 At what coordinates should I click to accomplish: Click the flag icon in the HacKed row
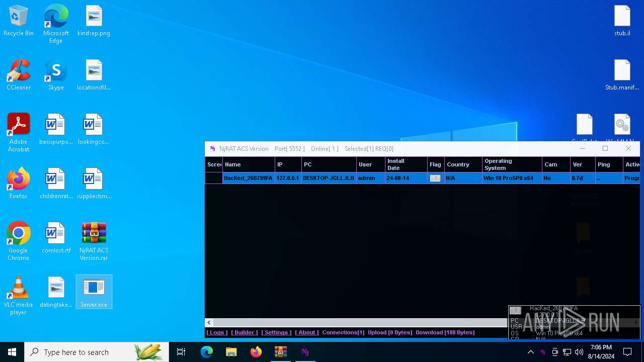tap(435, 178)
